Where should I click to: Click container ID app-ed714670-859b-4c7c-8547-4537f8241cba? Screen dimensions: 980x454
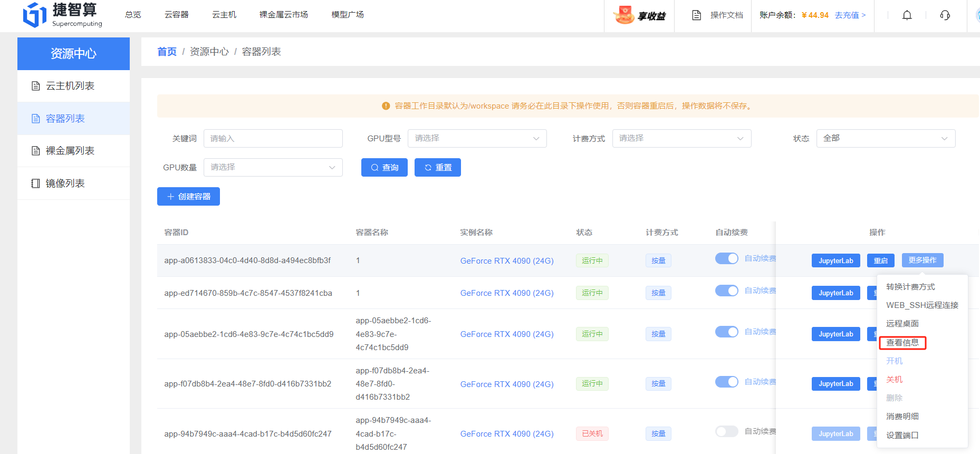[x=248, y=293]
